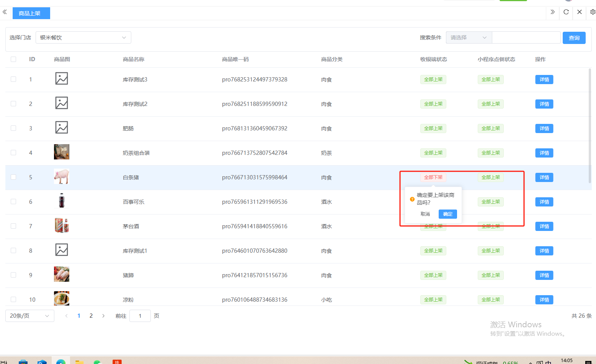Open the 20条/页 page size dropdown

tap(29, 316)
